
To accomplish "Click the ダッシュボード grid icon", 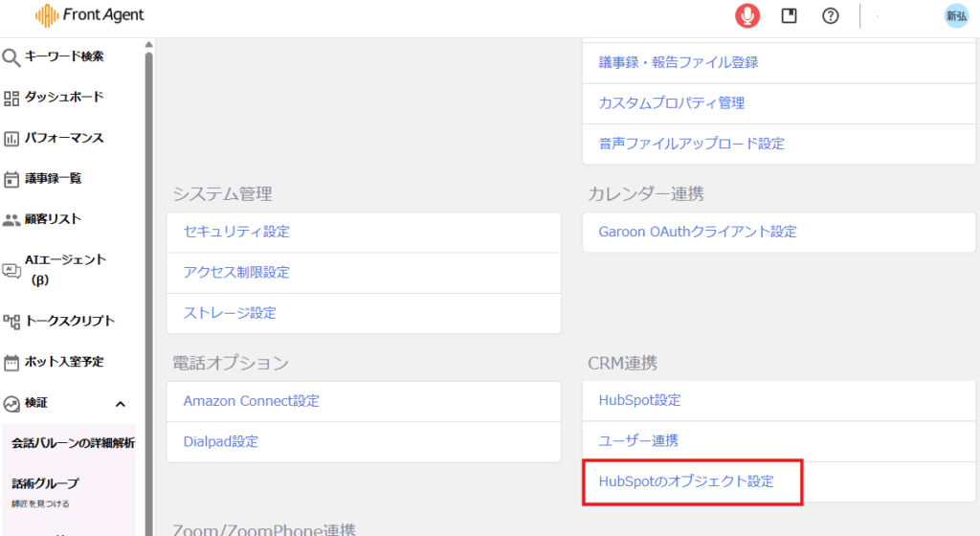I will point(11,98).
